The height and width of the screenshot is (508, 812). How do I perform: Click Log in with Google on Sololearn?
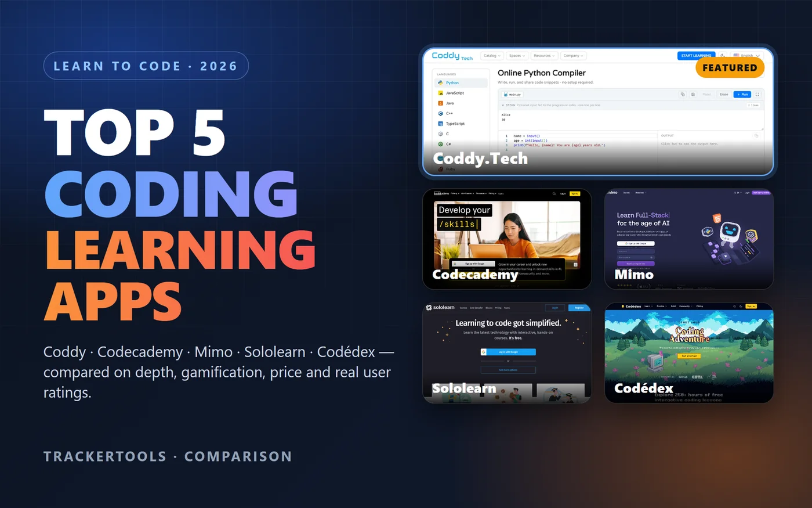[508, 352]
